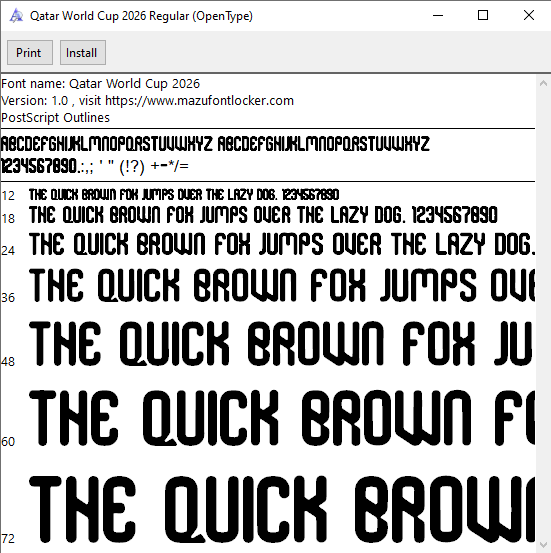Click the Print button
The height and width of the screenshot is (553, 551).
(30, 53)
